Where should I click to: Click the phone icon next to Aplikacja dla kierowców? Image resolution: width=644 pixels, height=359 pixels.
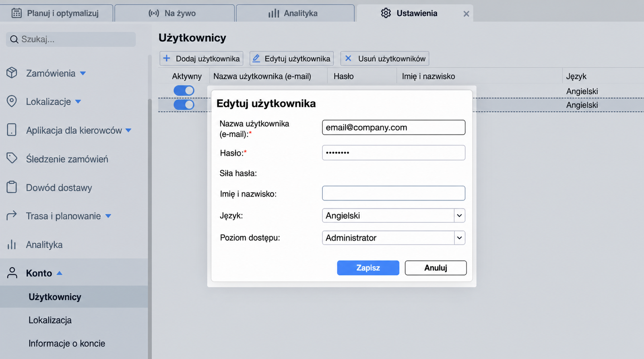[x=12, y=130]
